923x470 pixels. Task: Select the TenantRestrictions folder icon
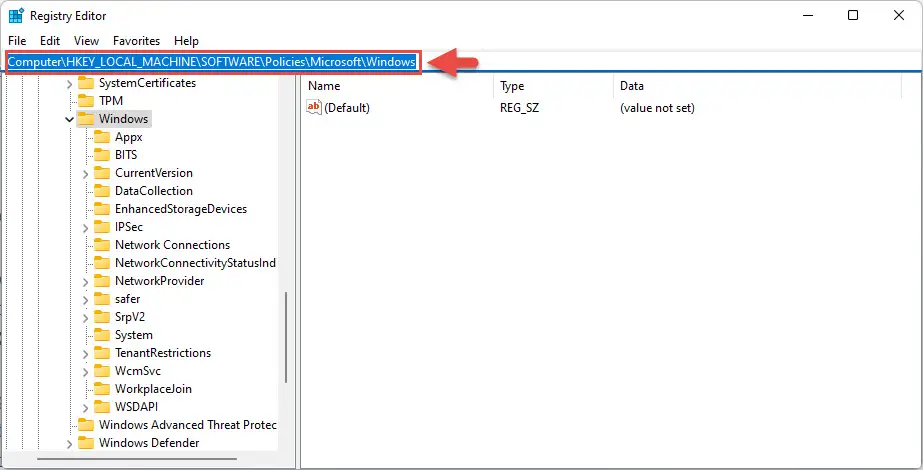[x=102, y=352]
